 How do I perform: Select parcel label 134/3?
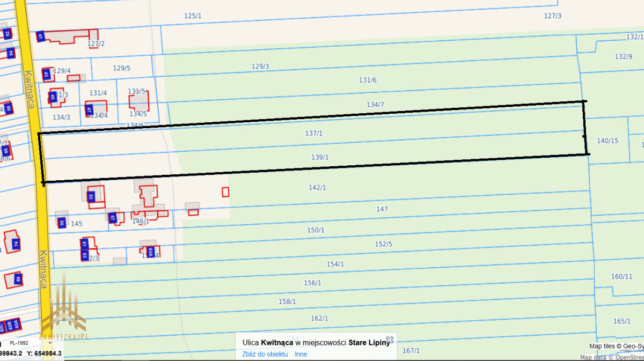tap(61, 117)
